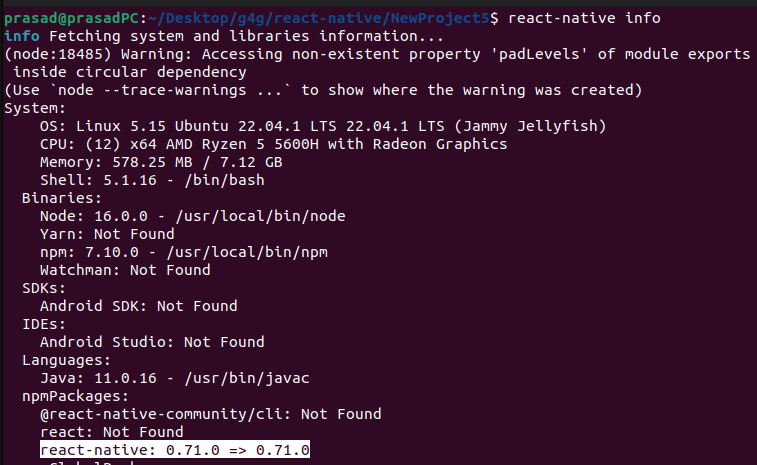
Task: Click the CPU: AMD Ryzen 5 5600H line
Action: point(273,144)
